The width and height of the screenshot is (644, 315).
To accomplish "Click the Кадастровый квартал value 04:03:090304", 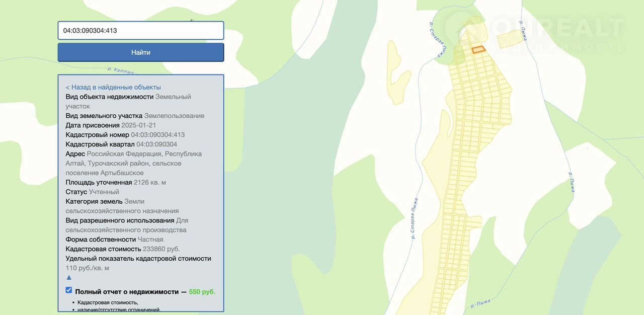I will point(156,144).
